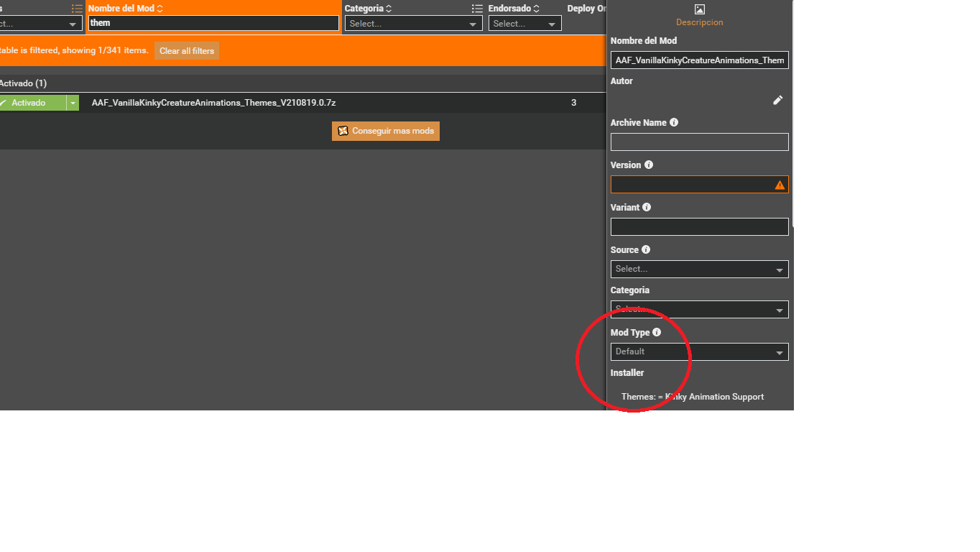Click the info icon next to Source
The height and width of the screenshot is (552, 980).
click(644, 249)
